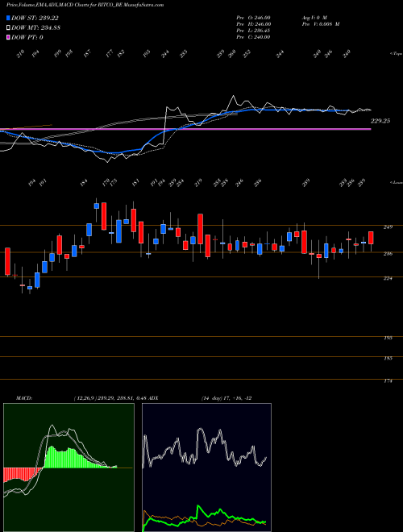Image resolution: width=403 pixels, height=532 pixels.
Task: Click the 249 price level label
Action: (x=388, y=227)
